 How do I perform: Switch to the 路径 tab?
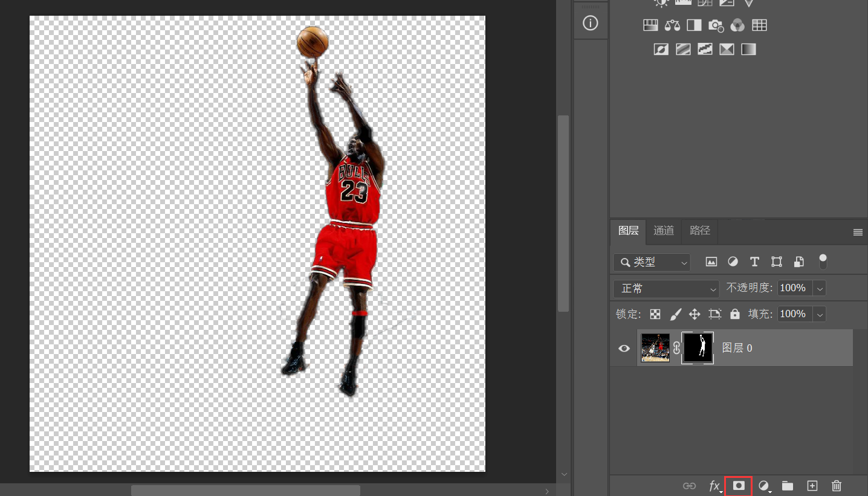click(700, 231)
